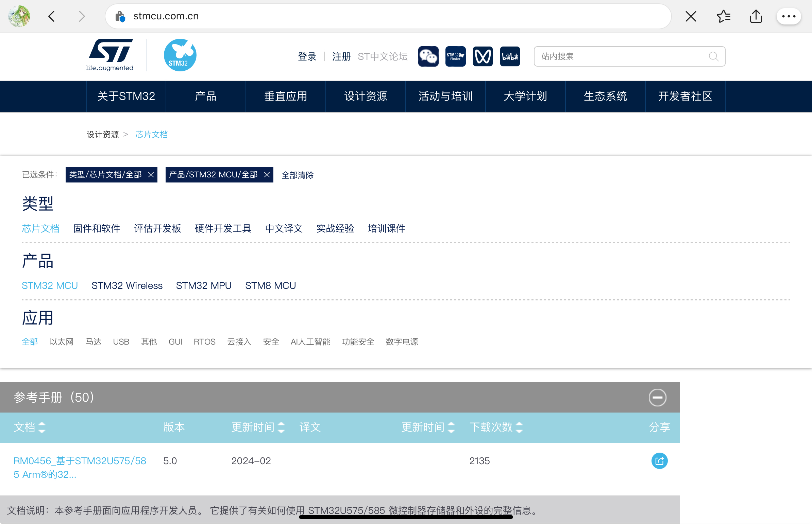
Task: Select the 以太网 application filter
Action: tap(62, 342)
